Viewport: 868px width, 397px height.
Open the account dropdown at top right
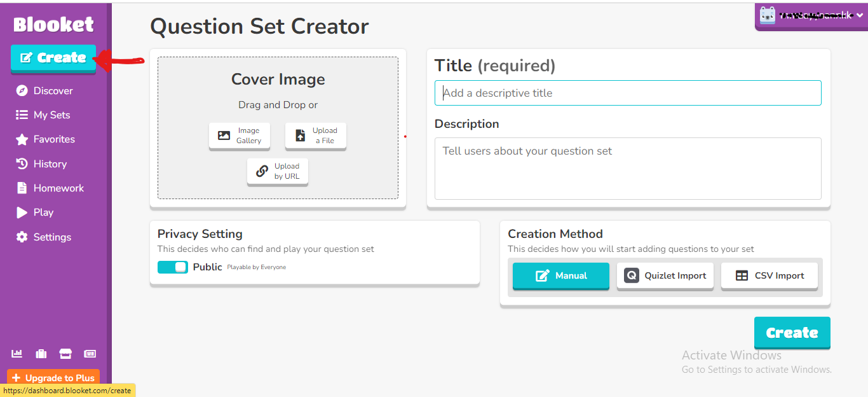(x=811, y=16)
